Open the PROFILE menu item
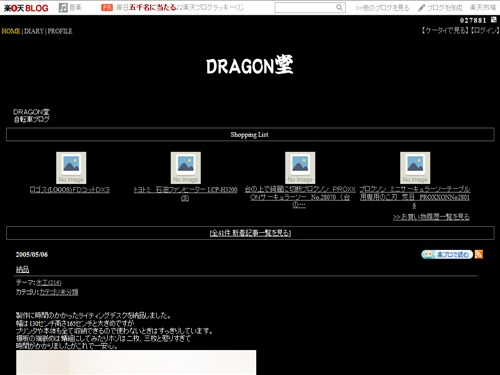 (x=60, y=31)
